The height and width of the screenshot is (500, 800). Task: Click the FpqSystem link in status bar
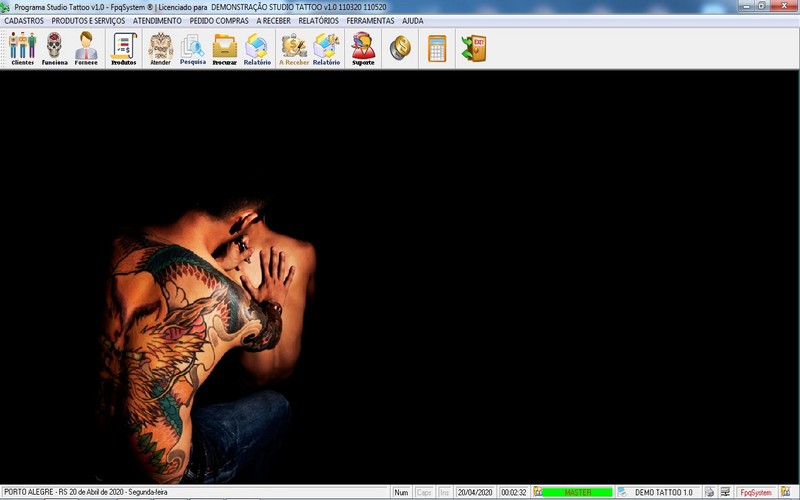point(756,492)
